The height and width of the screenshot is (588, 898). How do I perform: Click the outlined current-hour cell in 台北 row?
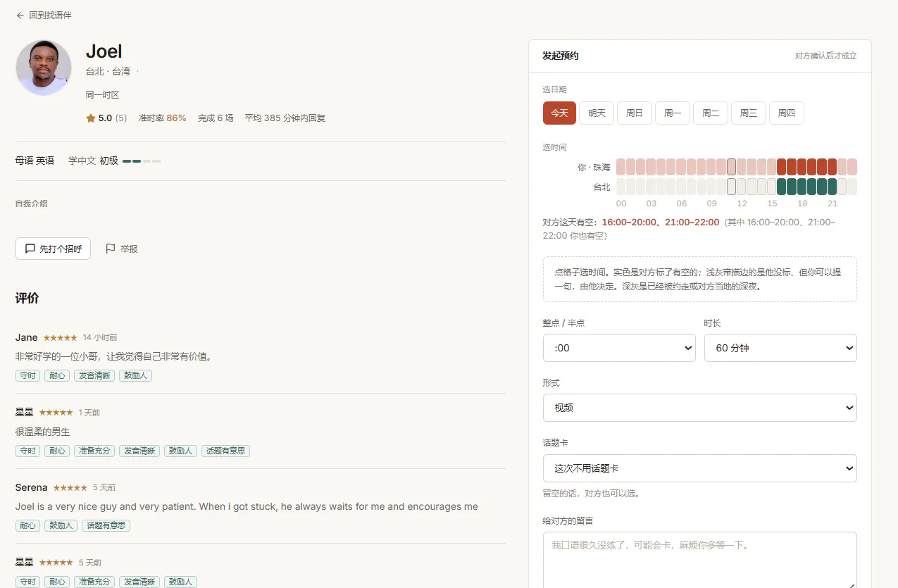731,187
